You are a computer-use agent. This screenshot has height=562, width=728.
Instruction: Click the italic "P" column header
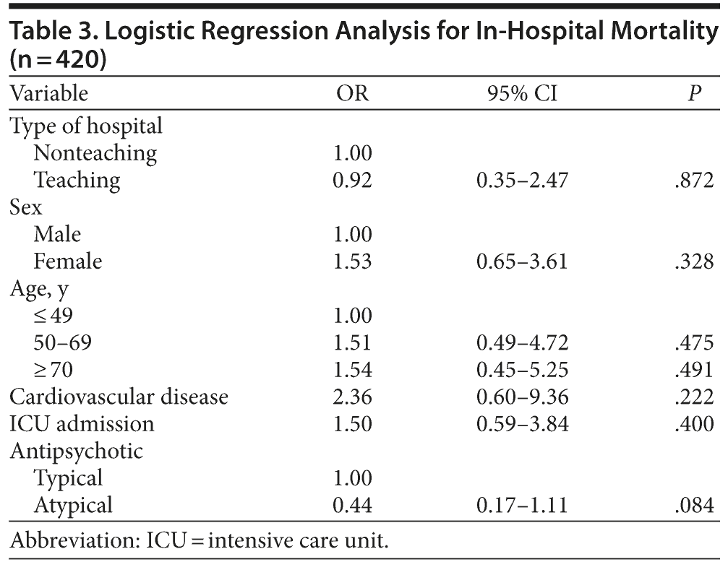(x=695, y=94)
